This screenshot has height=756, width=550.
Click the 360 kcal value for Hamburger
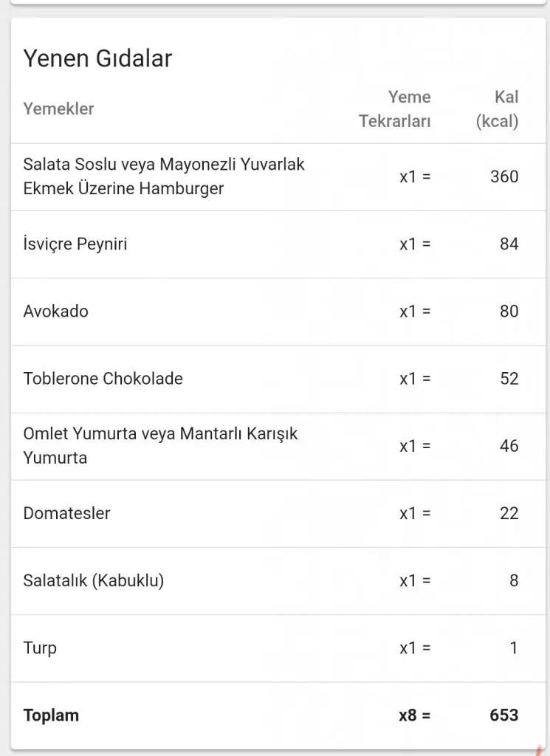coord(504,176)
